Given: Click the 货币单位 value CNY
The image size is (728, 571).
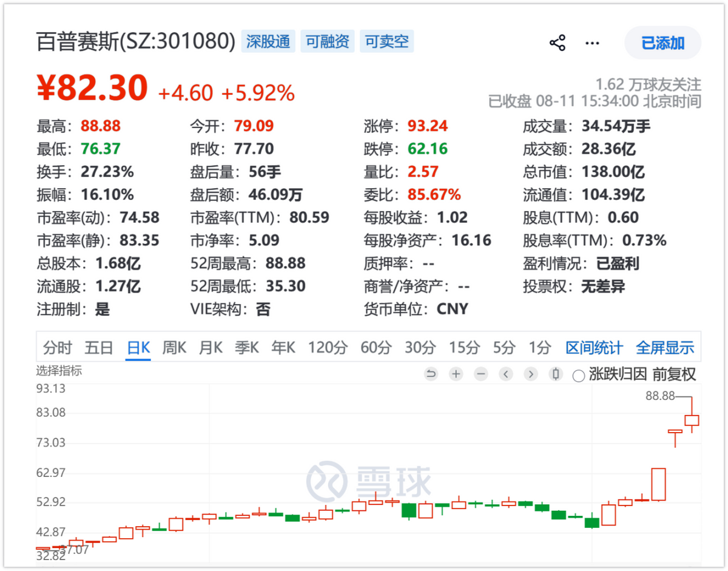Looking at the screenshot, I should (453, 309).
